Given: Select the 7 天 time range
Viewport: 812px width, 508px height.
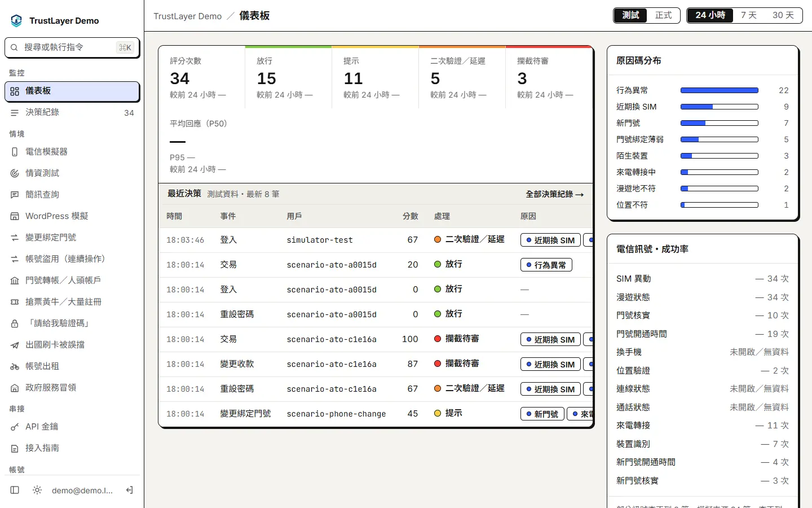Looking at the screenshot, I should [749, 15].
